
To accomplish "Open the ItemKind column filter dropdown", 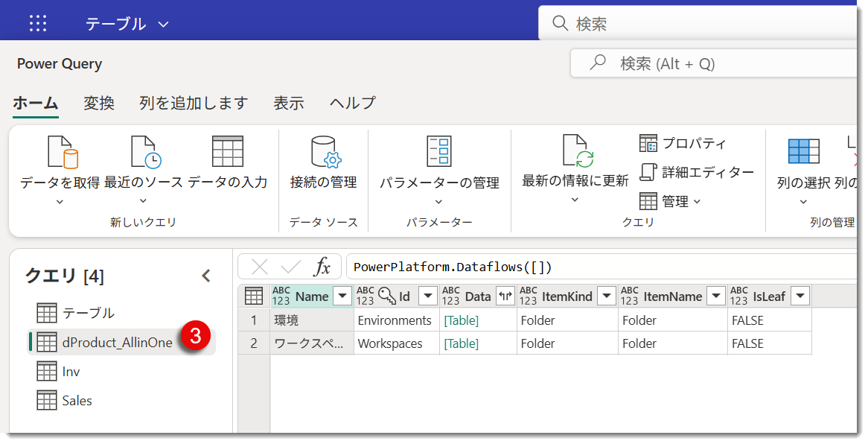I will (607, 296).
